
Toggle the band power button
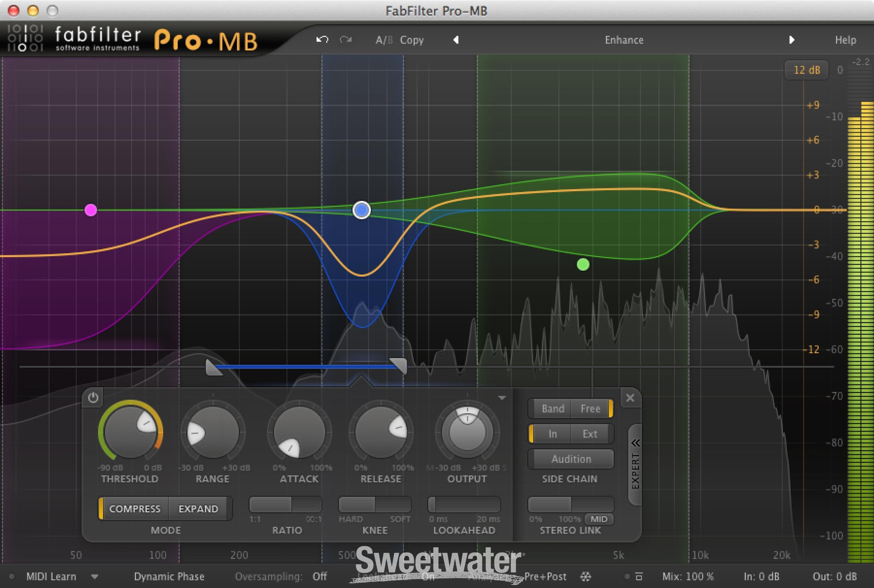[93, 398]
